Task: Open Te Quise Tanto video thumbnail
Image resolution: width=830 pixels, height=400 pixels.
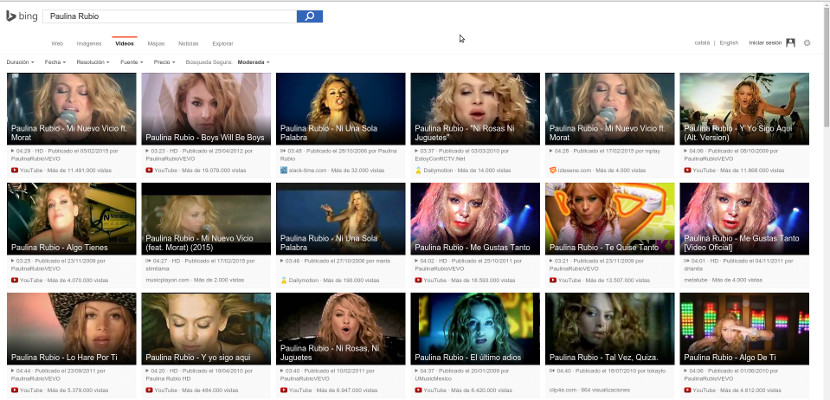Action: pos(610,219)
